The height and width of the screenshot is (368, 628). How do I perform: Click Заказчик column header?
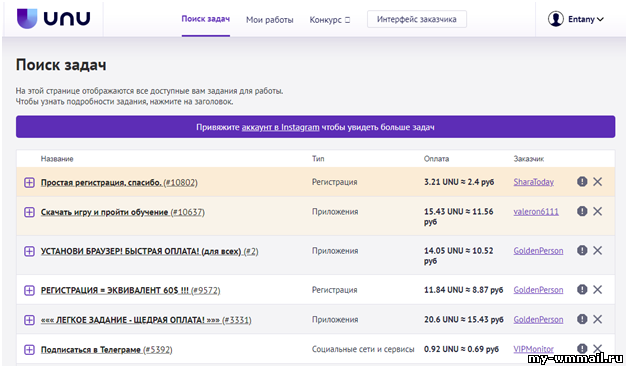coord(529,159)
